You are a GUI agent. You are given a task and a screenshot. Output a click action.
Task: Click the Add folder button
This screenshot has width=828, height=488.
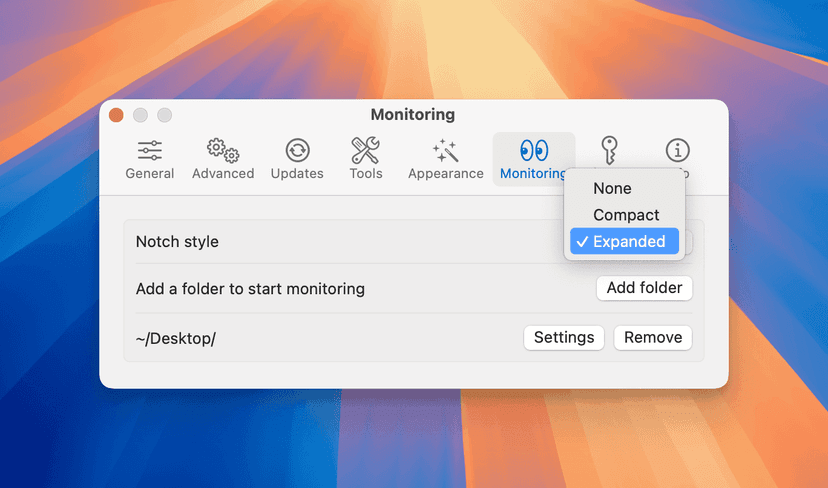pyautogui.click(x=644, y=288)
